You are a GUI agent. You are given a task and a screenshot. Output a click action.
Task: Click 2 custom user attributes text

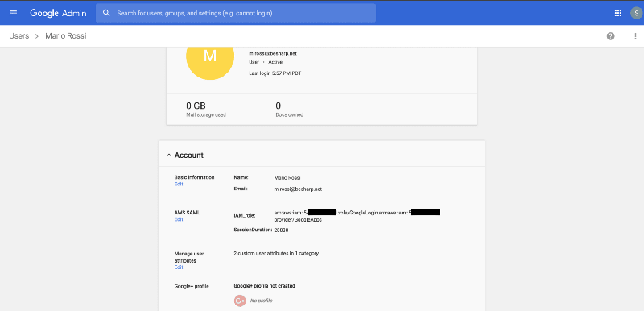[276, 254]
